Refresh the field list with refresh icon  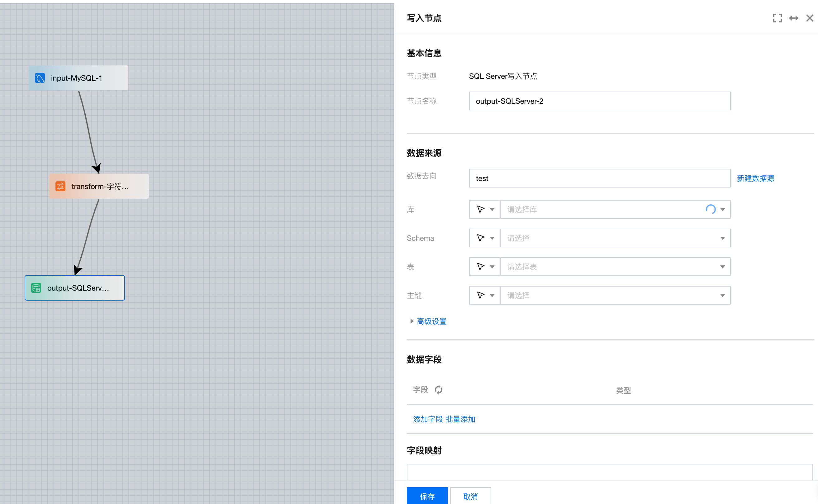coord(438,390)
